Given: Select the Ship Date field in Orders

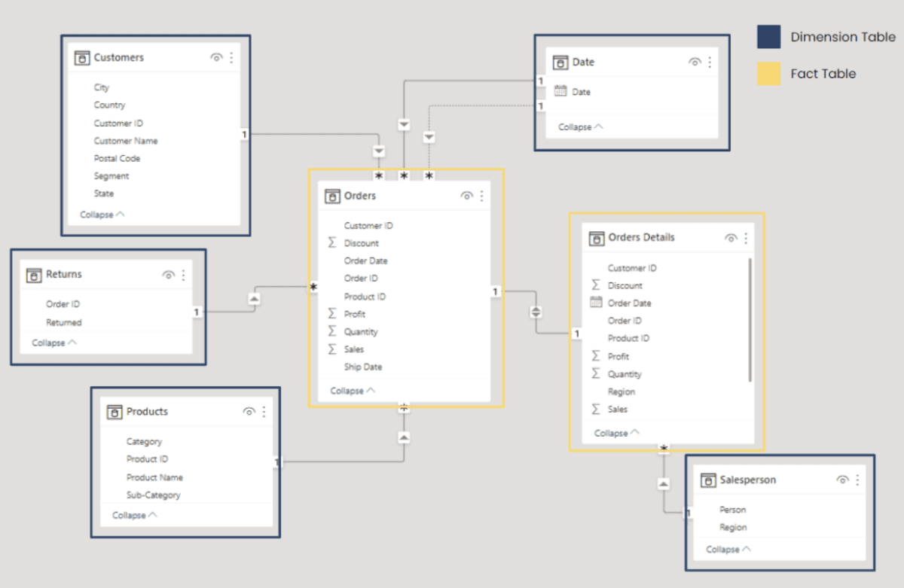Looking at the screenshot, I should [x=363, y=367].
